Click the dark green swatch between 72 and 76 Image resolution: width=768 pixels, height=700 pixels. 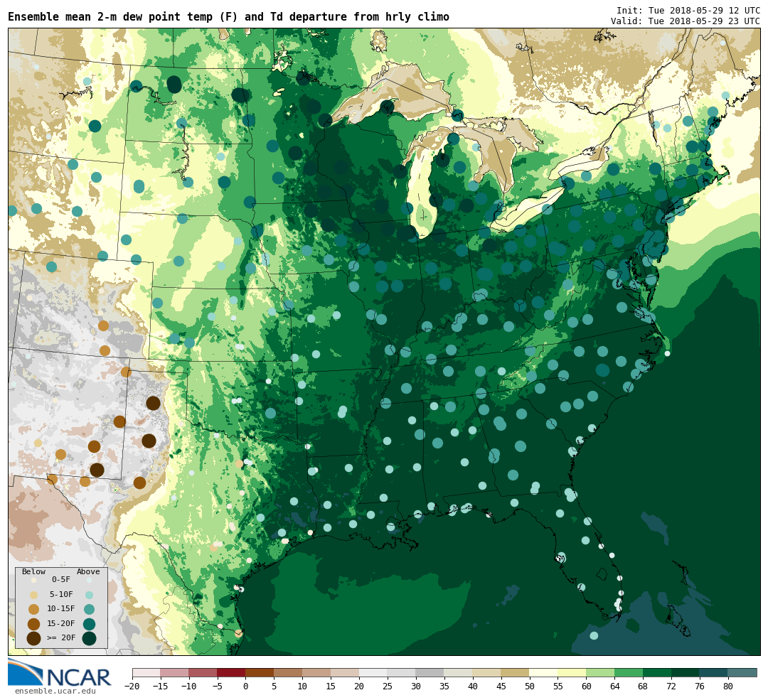pos(686,672)
